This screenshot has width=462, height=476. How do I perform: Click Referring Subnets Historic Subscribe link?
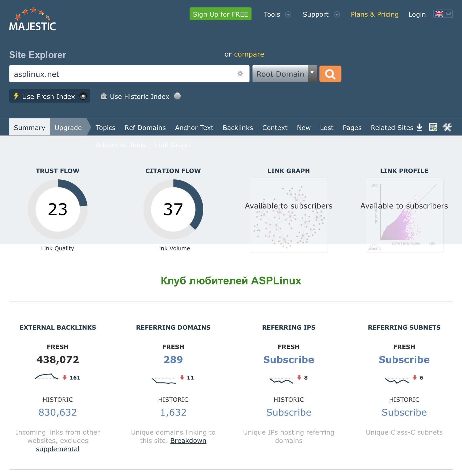404,412
